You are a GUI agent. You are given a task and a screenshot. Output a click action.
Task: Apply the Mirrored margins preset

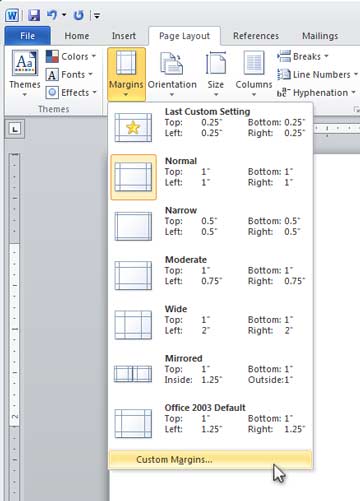click(x=210, y=374)
